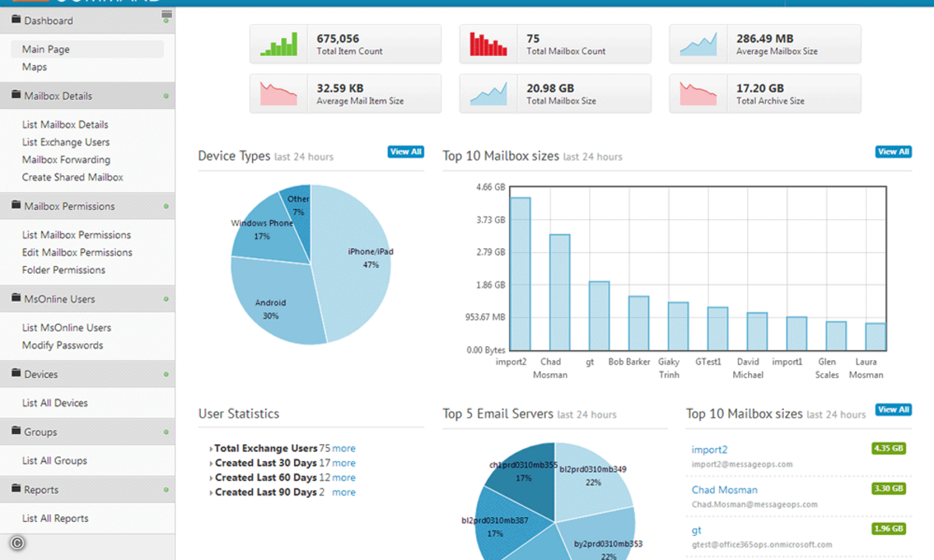
Task: Click the green Total Item Count chart icon
Action: coord(279,44)
